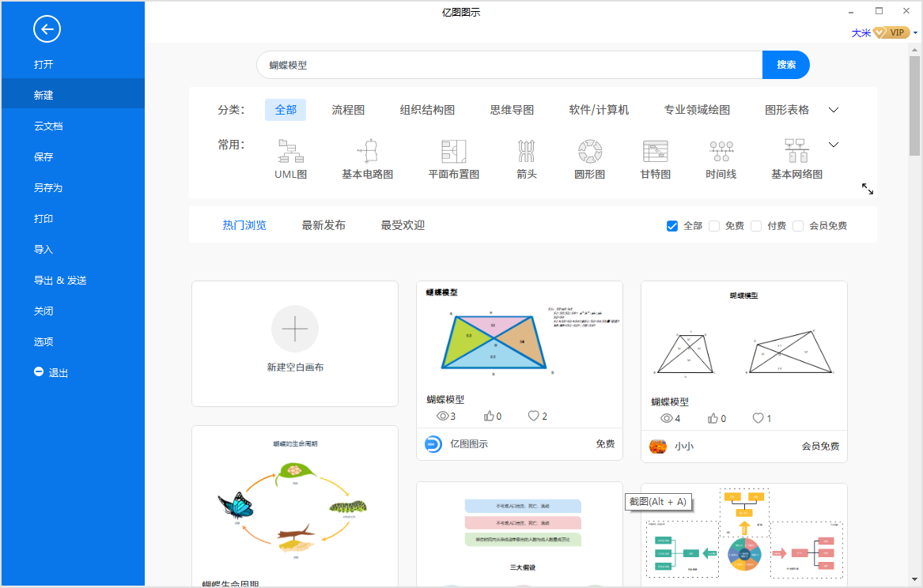Click the 基本网络图 icon

point(796,151)
